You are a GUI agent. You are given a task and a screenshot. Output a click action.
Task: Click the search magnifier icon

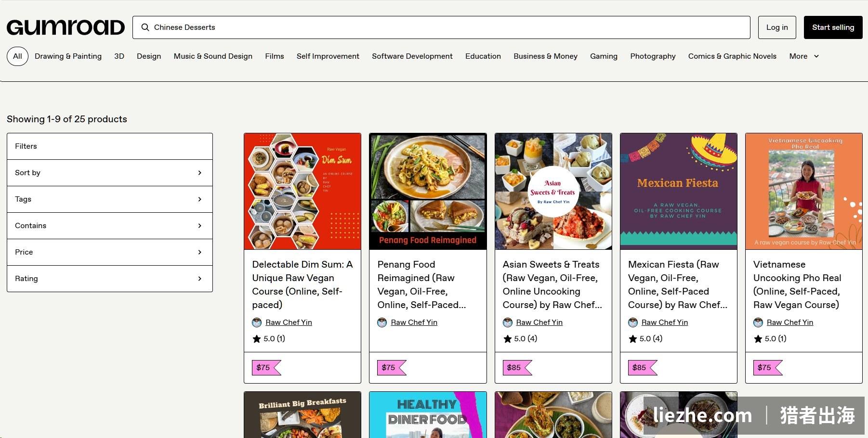pos(145,27)
